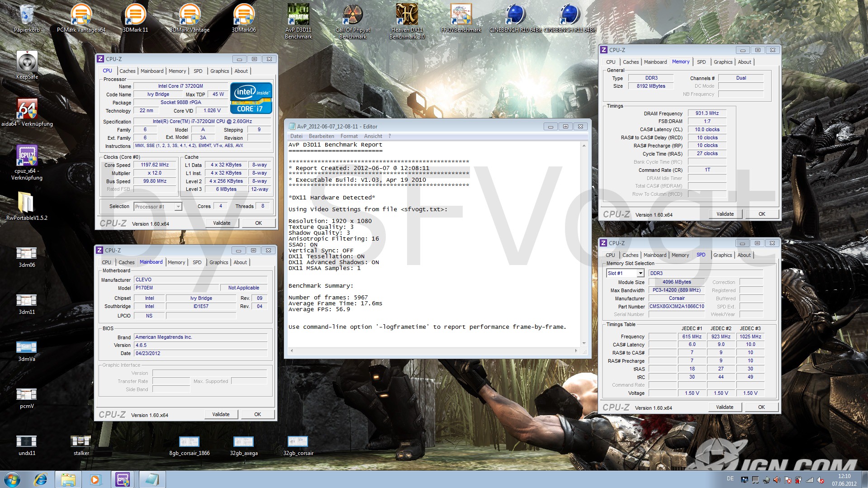Click the Editor horizontal scrollbar

point(434,351)
